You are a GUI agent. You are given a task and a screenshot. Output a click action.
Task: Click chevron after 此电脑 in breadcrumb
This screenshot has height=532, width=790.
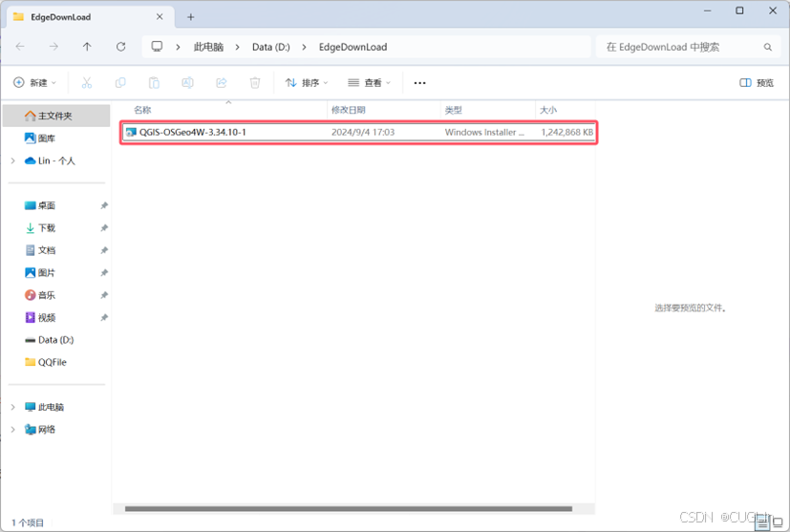pyautogui.click(x=237, y=47)
